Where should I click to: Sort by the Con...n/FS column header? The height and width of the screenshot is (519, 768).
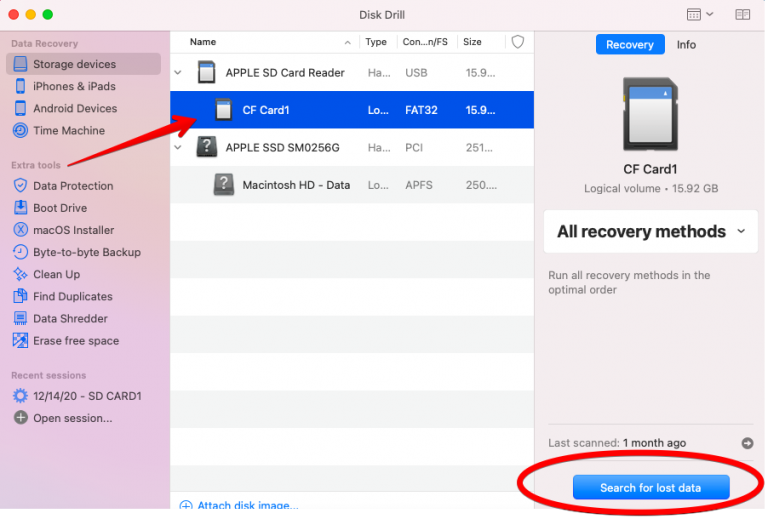[425, 42]
